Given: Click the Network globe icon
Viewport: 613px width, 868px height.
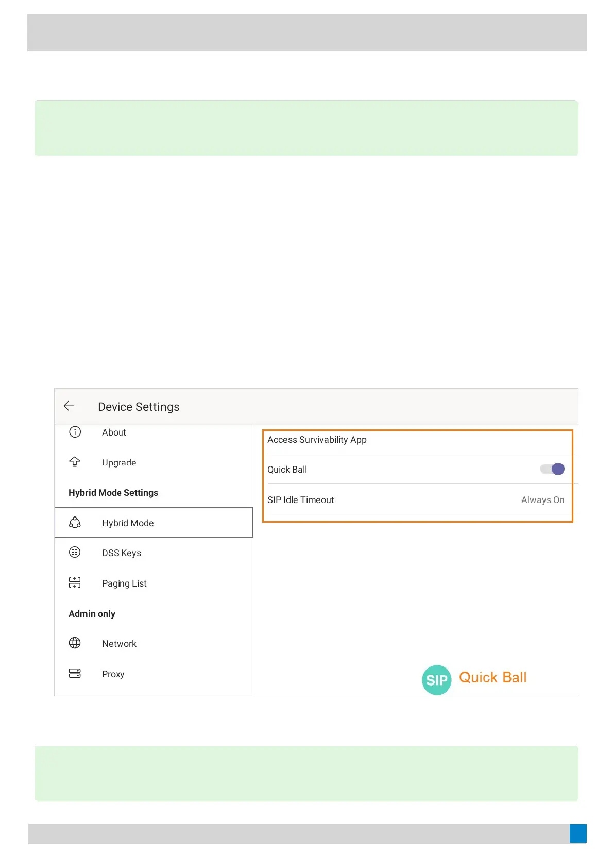Looking at the screenshot, I should pyautogui.click(x=75, y=643).
